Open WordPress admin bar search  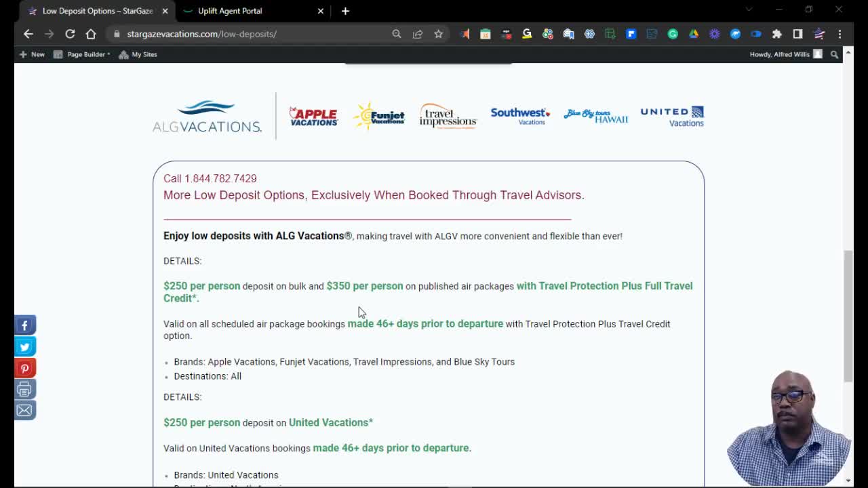835,54
